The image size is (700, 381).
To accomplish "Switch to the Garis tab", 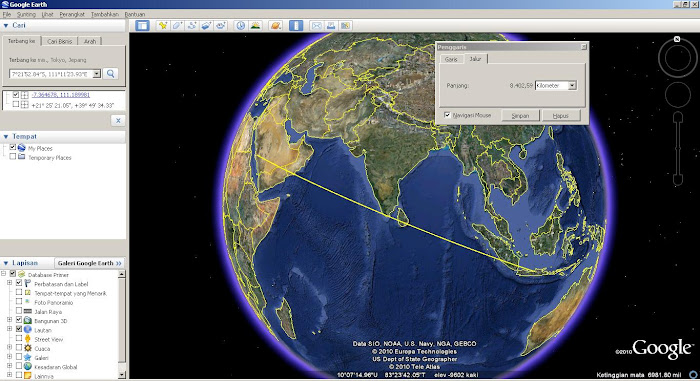I will point(451,59).
